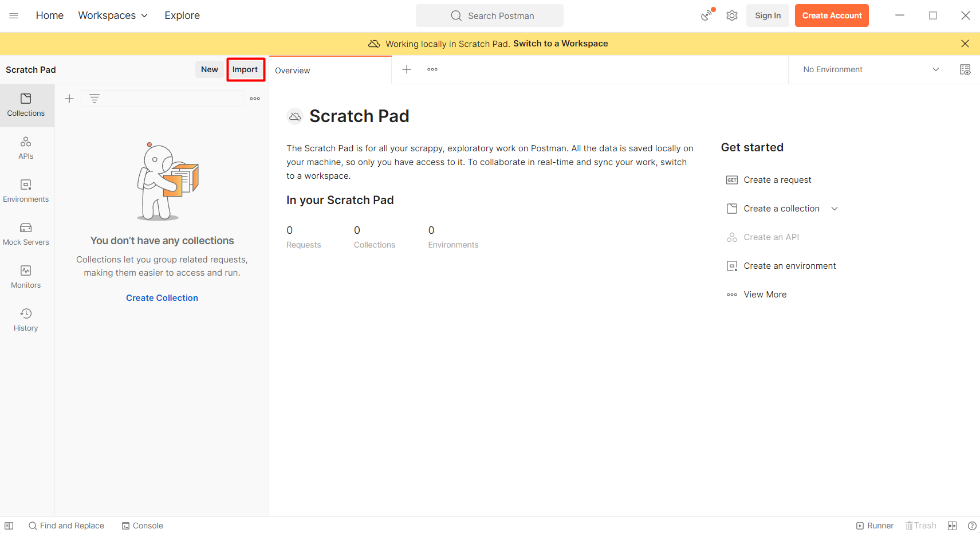Open request History panel
Viewport: 980px width, 533px height.
pos(26,320)
